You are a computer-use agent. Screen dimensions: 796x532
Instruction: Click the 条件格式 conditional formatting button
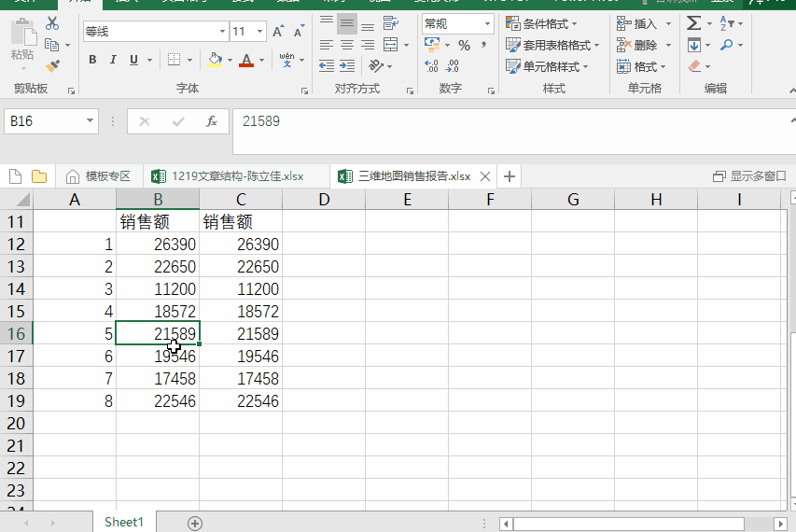click(541, 23)
